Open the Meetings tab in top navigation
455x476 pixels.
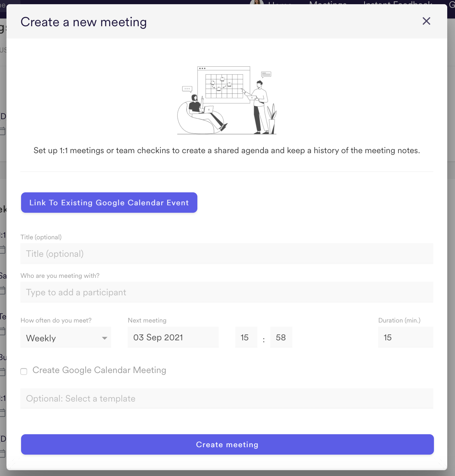(x=328, y=3)
